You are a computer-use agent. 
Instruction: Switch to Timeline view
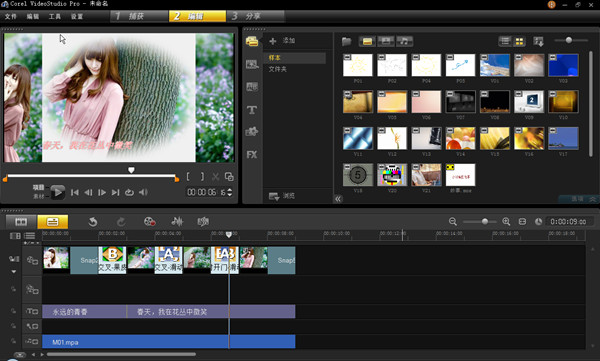(x=52, y=222)
